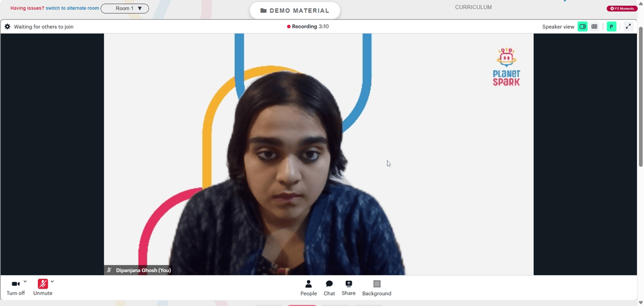Switch to the CURRICULUM tab
Viewport: 644px width, 306px height.
(473, 7)
